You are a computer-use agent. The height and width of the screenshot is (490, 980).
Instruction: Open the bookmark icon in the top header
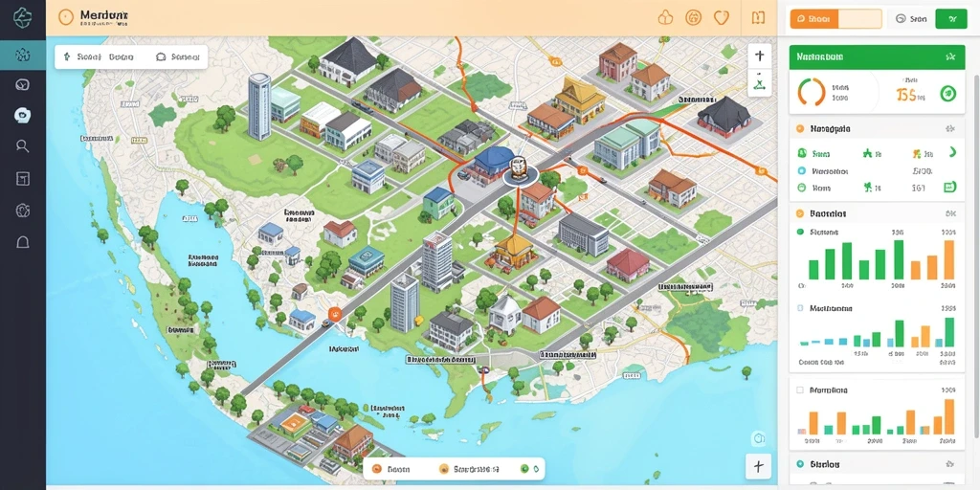758,17
